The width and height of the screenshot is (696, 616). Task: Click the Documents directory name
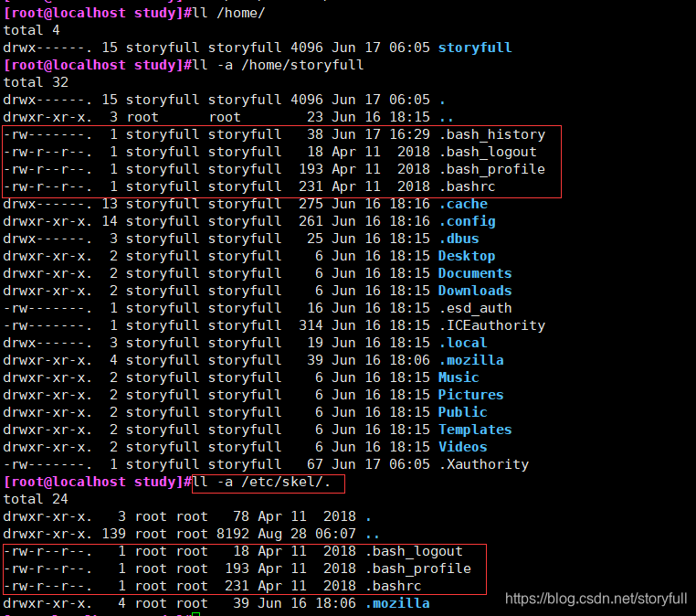point(475,273)
